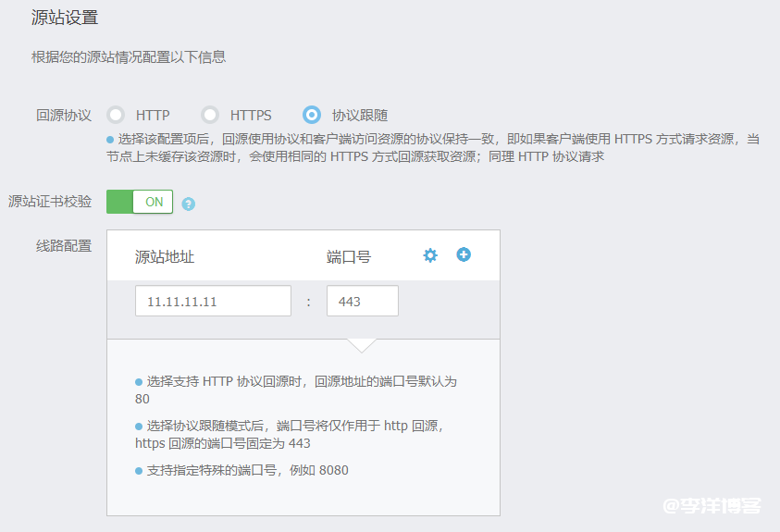The image size is (780, 532).
Task: Click the 源站证书校验 label text
Action: tap(51, 202)
